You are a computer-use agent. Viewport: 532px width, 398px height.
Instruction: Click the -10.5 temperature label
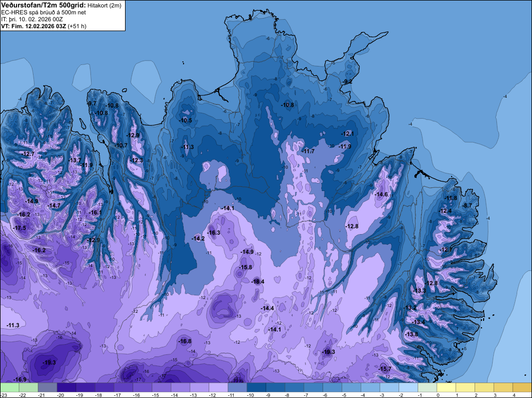(x=186, y=120)
